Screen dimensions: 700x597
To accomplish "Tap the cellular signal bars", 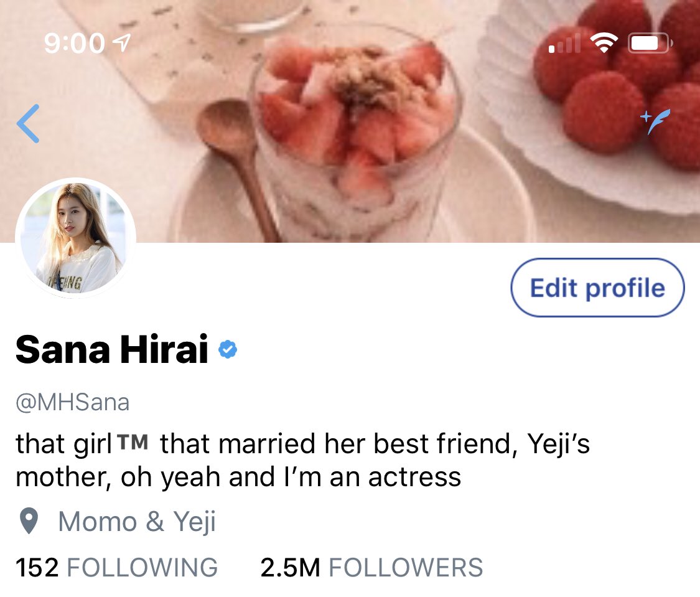I will [564, 44].
